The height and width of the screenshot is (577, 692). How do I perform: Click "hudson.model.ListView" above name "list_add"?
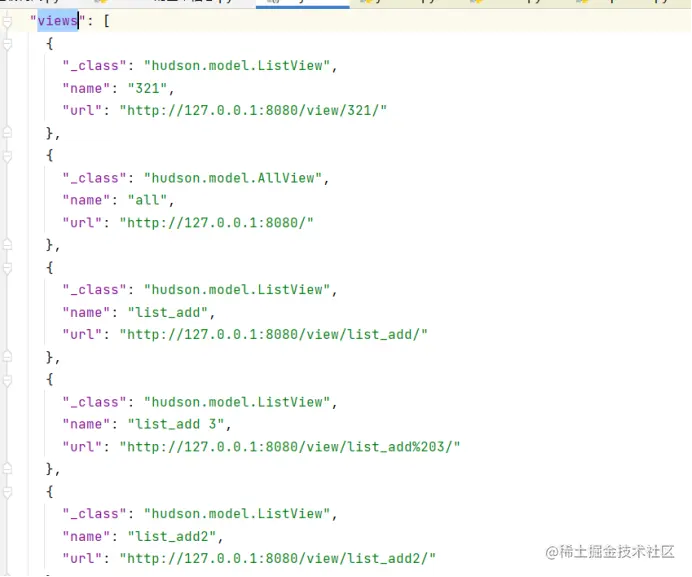click(237, 290)
